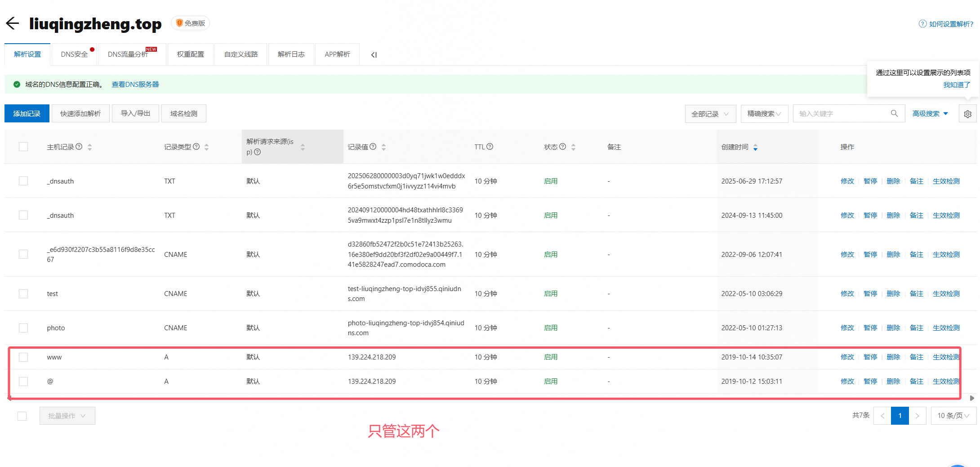Screen dimensions: 980x467
Task: Check the photo CNAME record row
Action: pyautogui.click(x=23, y=328)
